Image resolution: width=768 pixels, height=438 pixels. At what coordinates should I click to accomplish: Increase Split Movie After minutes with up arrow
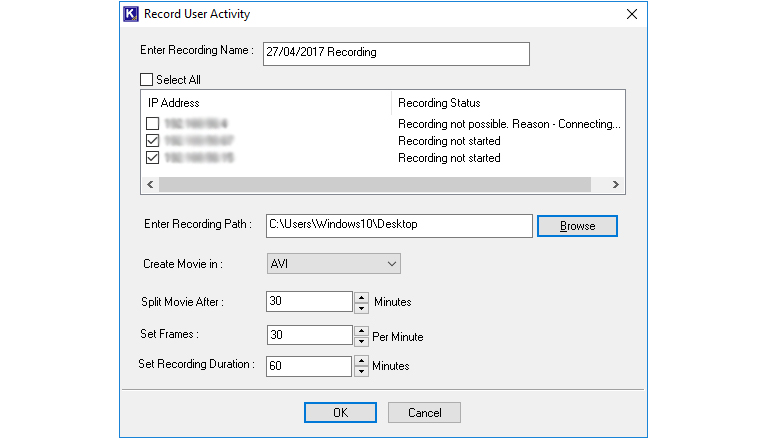(x=361, y=297)
